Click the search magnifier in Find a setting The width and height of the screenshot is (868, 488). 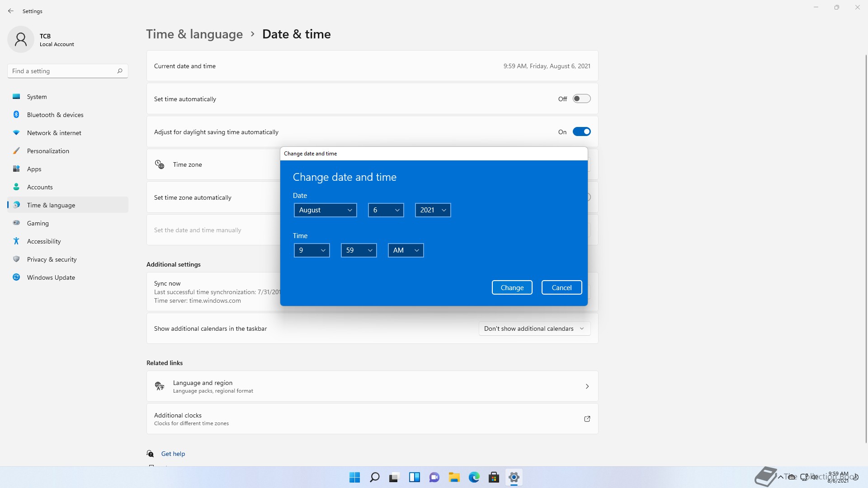[x=120, y=71]
